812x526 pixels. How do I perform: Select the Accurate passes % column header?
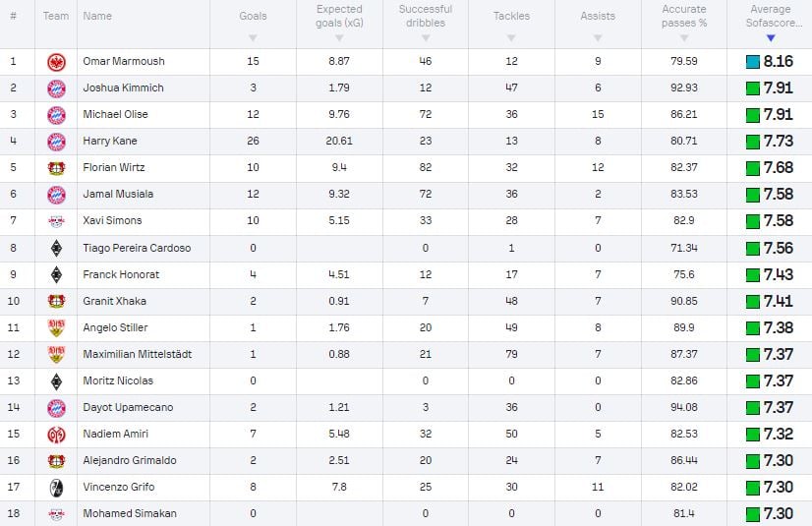684,16
